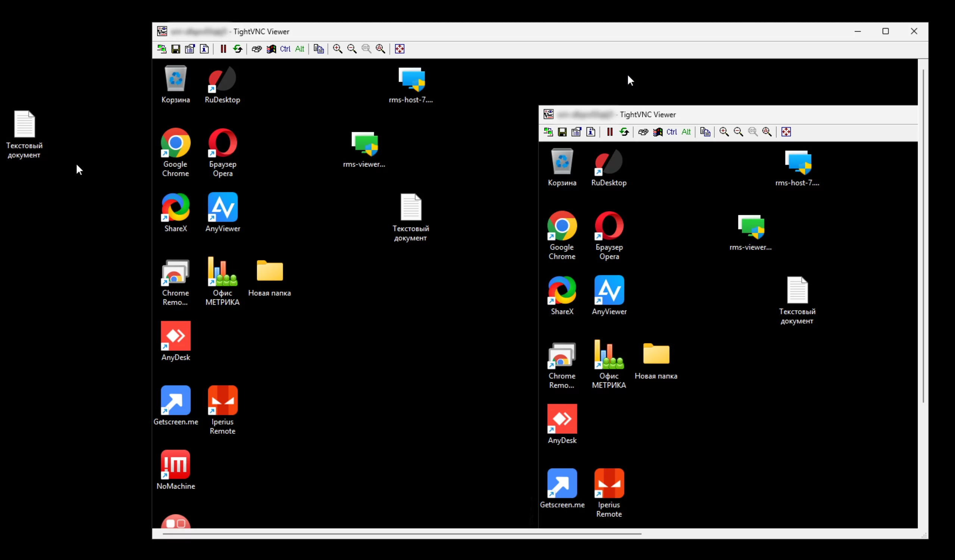Toggle Ctrl key in nested viewer toolbar
This screenshot has height=560, width=955.
coord(671,132)
